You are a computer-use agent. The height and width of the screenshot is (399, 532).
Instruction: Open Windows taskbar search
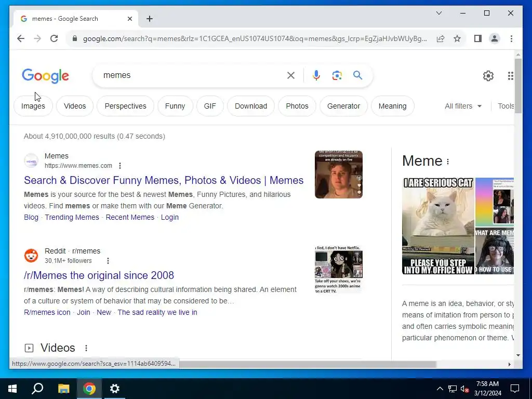pos(37,389)
